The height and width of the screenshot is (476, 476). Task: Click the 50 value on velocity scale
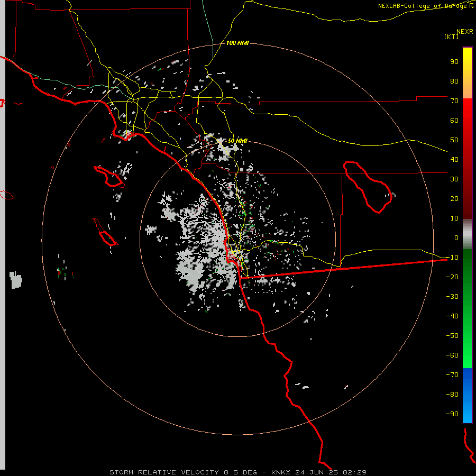454,140
